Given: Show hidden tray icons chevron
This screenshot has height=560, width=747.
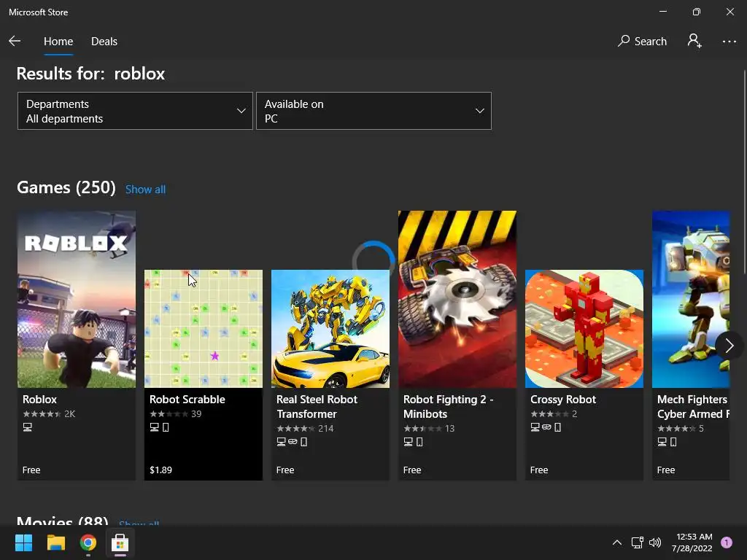Looking at the screenshot, I should 617,542.
